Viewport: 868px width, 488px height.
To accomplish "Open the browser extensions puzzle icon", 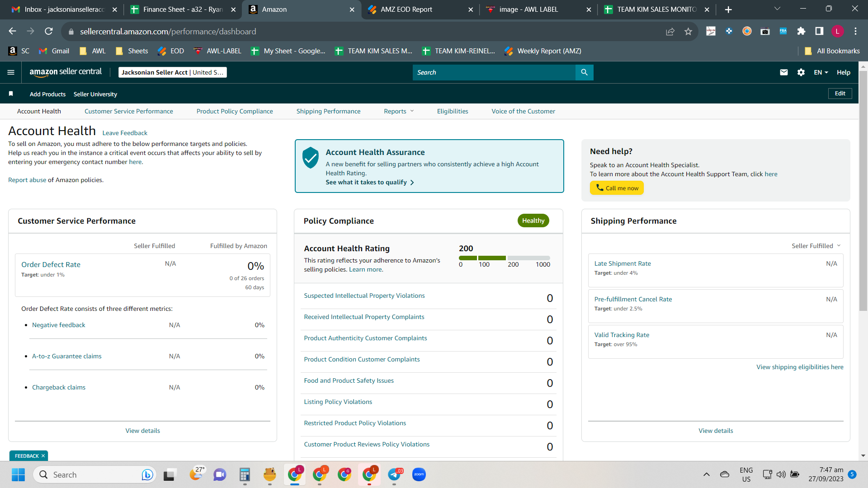I will [801, 31].
